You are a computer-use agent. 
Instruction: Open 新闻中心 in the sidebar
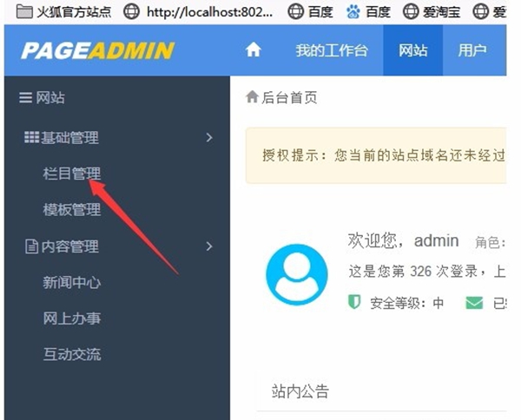pyautogui.click(x=72, y=283)
